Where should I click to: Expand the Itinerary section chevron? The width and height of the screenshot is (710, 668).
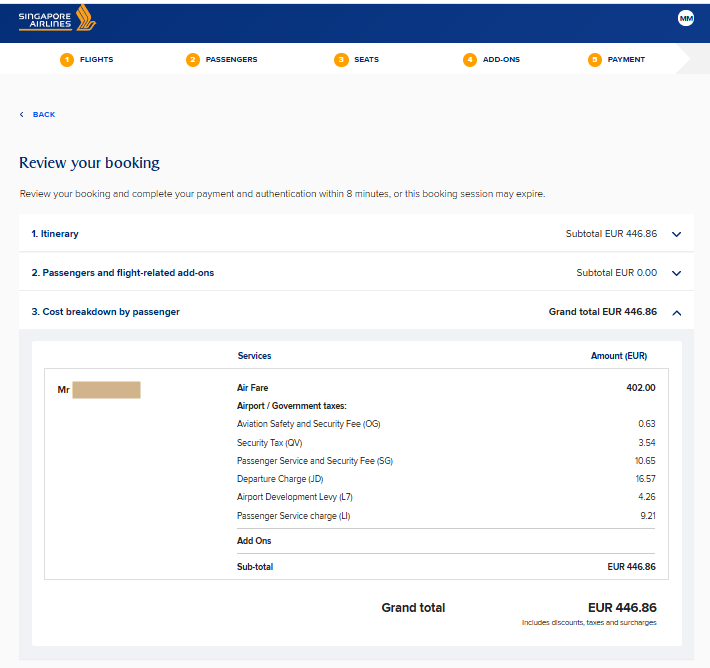click(x=676, y=234)
